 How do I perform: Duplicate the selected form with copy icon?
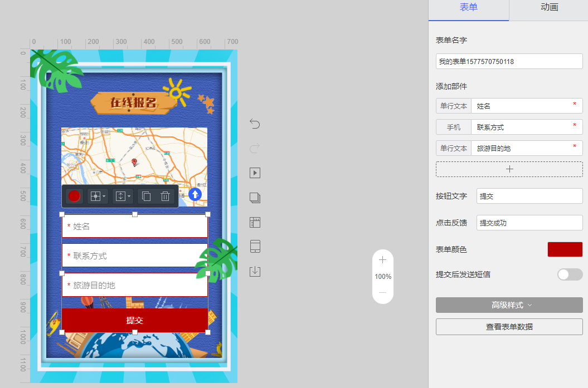tap(146, 196)
